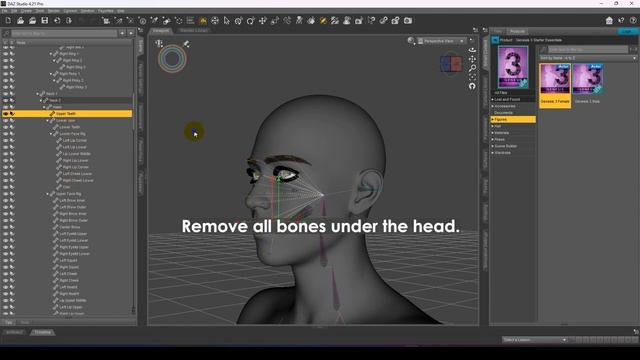The image size is (640, 360).
Task: Click the Content panel options menu icon
Action: [x=485, y=30]
